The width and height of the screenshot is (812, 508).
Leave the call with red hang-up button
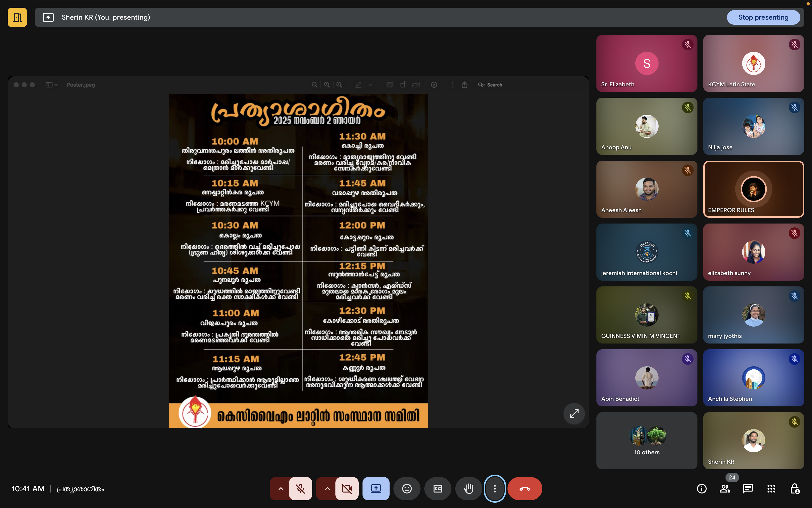(x=525, y=488)
